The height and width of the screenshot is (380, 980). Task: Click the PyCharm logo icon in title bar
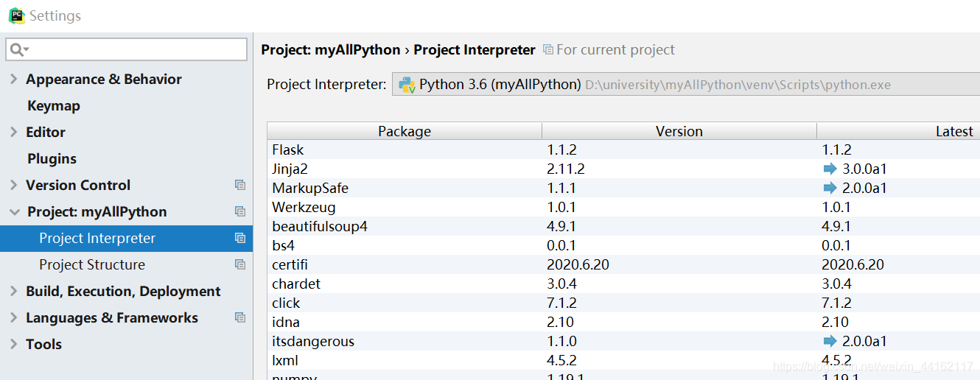(16, 15)
